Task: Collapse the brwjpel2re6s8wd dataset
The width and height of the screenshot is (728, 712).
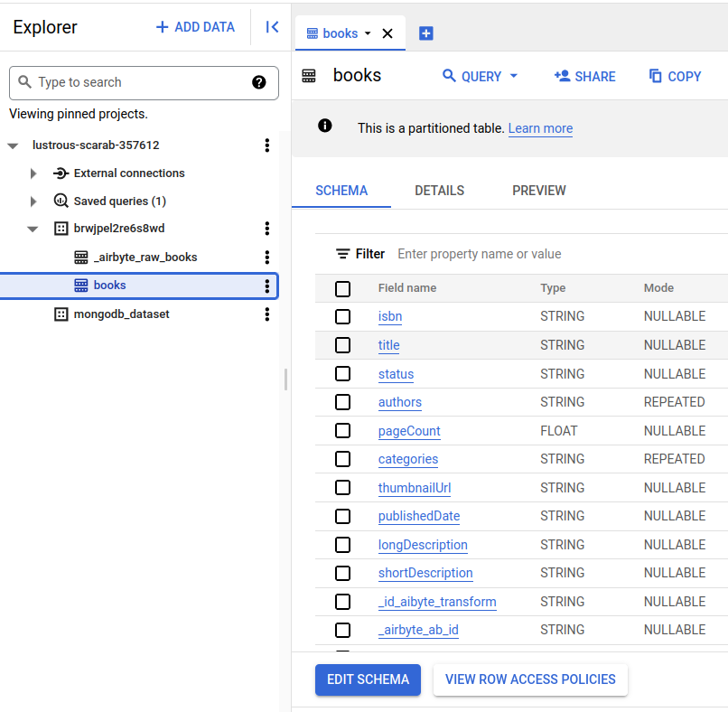Action: point(33,229)
